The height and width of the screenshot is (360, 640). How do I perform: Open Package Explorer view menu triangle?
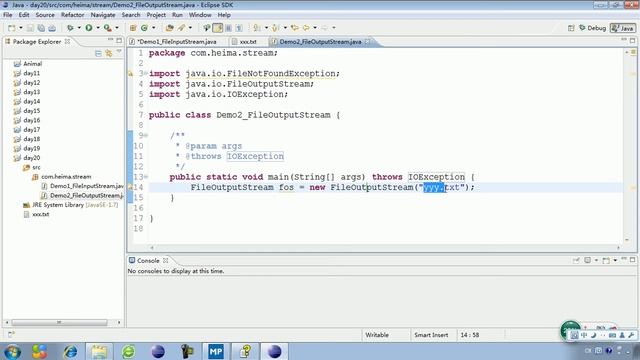click(119, 52)
